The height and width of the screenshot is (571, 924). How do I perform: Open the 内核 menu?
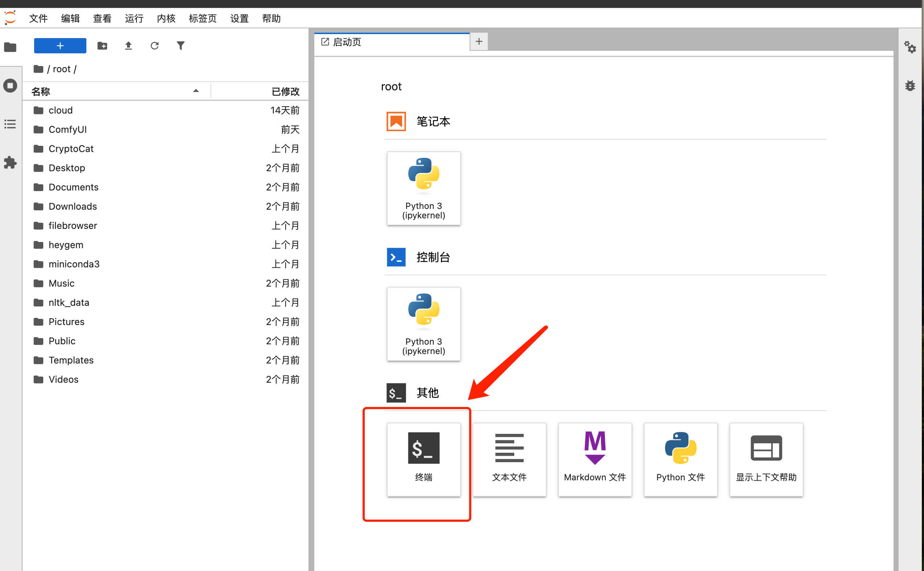point(166,18)
